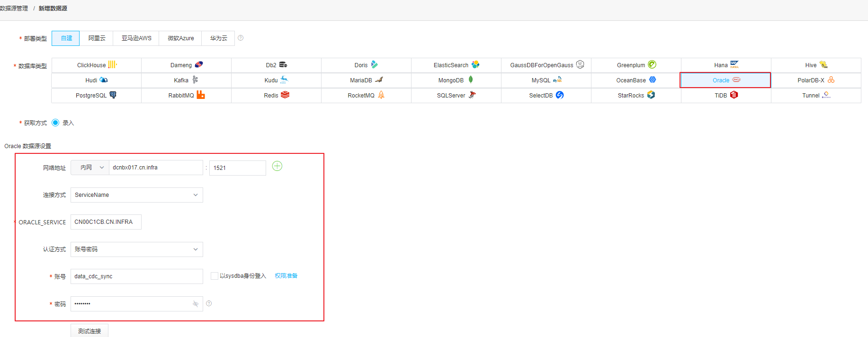The height and width of the screenshot is (337, 868).
Task: Show password using the eye icon
Action: click(x=196, y=304)
